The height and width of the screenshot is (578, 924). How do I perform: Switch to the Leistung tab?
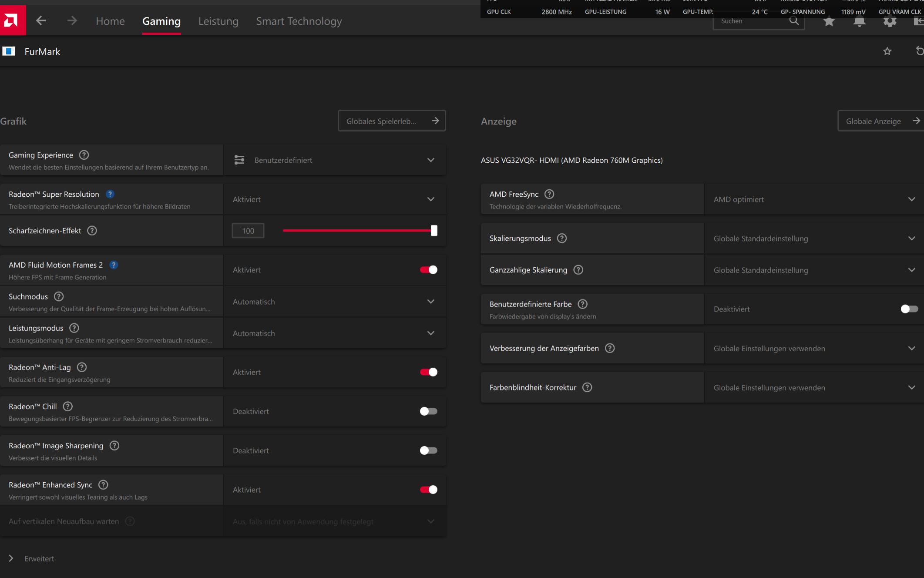tap(218, 21)
